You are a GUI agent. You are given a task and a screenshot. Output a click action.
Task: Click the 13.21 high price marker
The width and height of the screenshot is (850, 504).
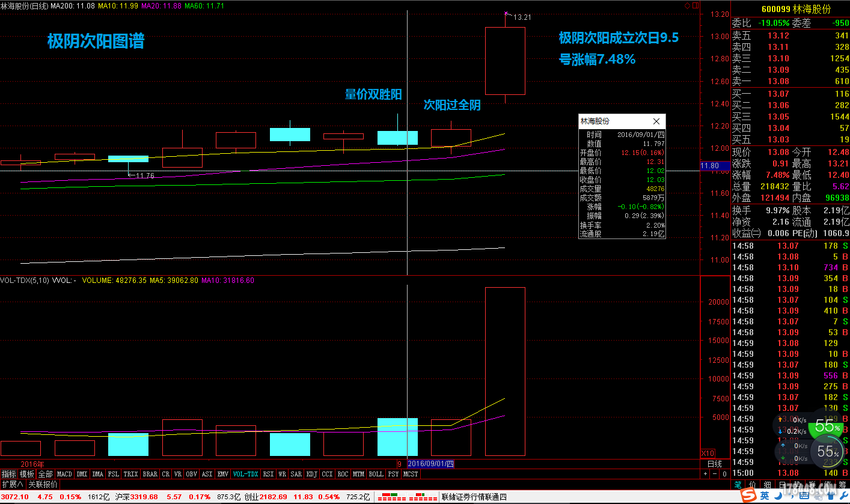(522, 17)
